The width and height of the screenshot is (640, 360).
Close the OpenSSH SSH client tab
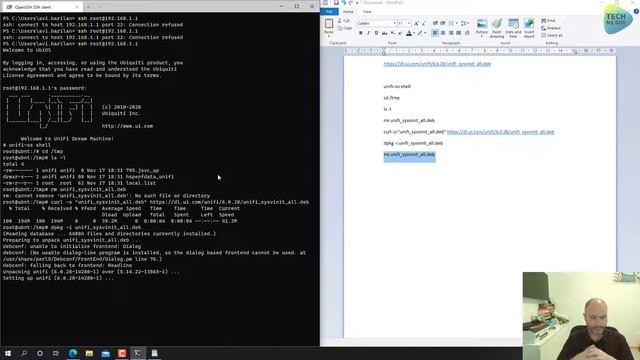(x=77, y=7)
